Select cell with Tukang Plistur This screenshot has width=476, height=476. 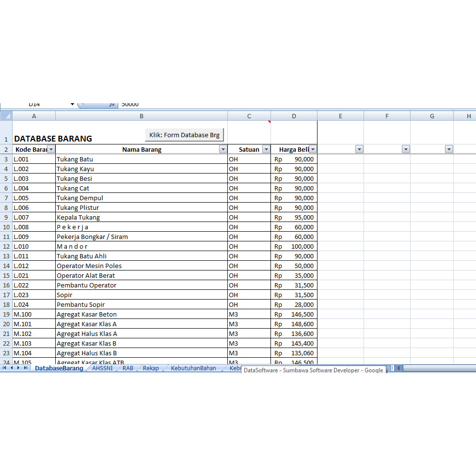(142, 207)
